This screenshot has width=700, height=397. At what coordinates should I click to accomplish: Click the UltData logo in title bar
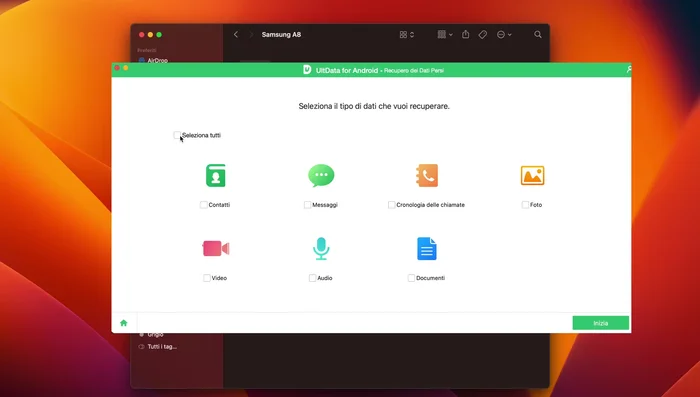pos(307,70)
